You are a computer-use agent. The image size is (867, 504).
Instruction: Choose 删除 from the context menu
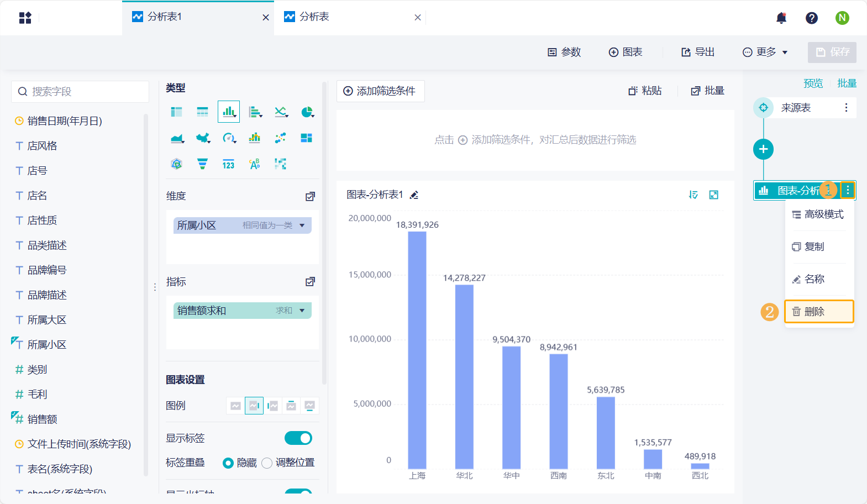(819, 312)
